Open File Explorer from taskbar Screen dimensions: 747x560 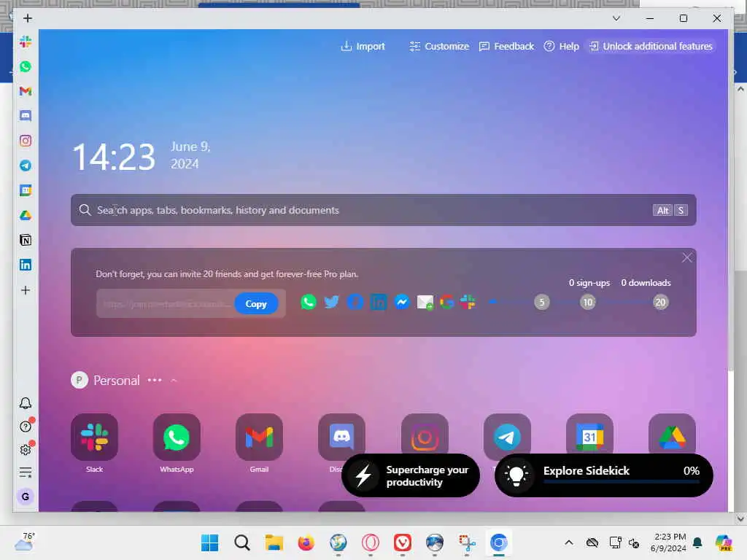pos(274,542)
